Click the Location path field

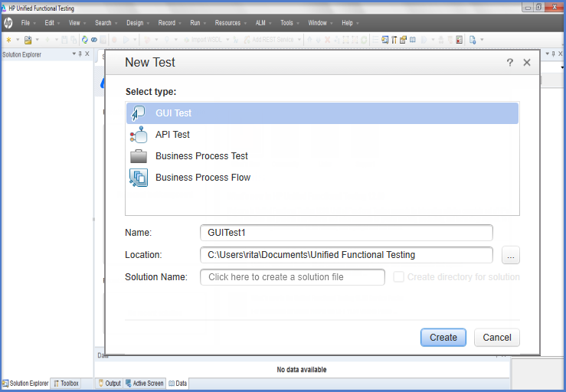(x=346, y=255)
